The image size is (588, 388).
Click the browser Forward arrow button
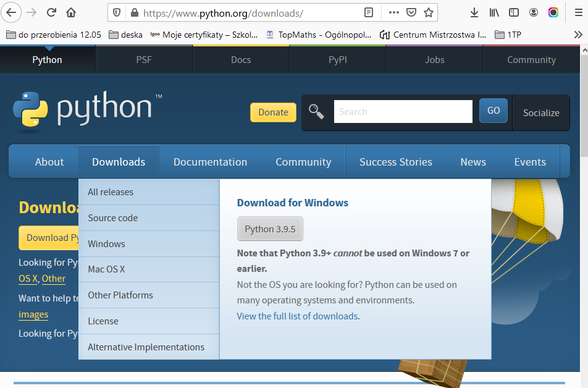click(x=31, y=13)
